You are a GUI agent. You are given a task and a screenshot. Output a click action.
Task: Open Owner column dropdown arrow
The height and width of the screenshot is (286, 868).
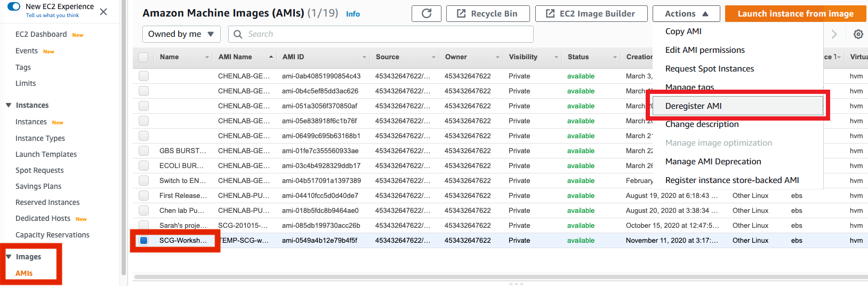[x=497, y=57]
